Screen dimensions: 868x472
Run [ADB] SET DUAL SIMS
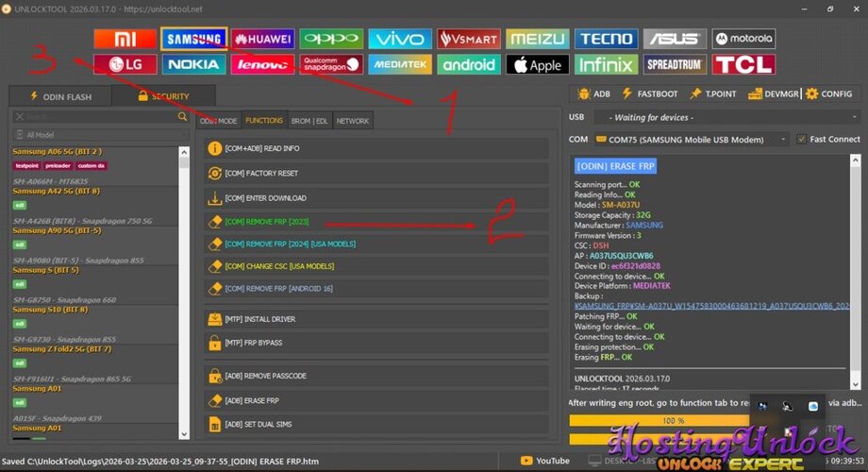pyautogui.click(x=376, y=424)
